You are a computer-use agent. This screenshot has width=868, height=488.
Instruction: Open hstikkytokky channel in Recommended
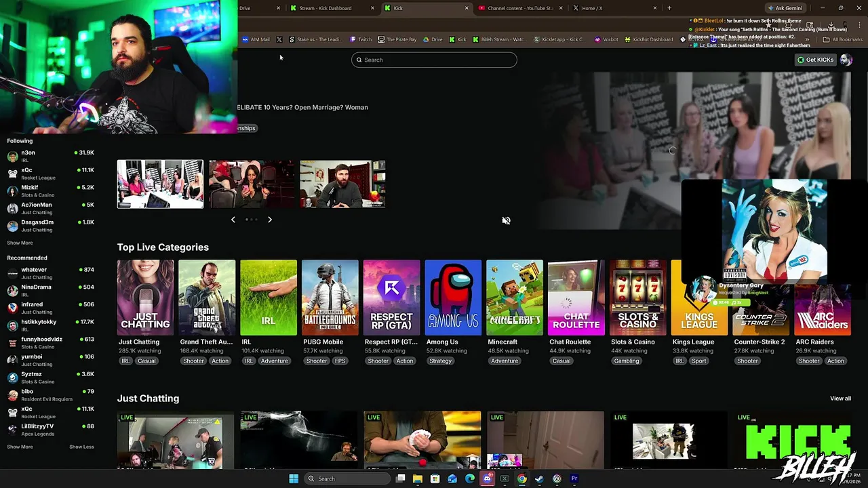51,325
